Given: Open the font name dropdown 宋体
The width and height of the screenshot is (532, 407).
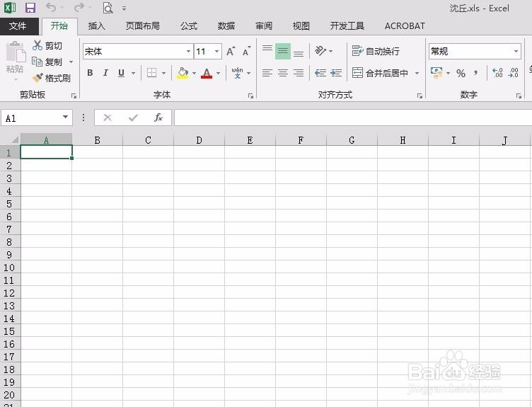Looking at the screenshot, I should 188,52.
